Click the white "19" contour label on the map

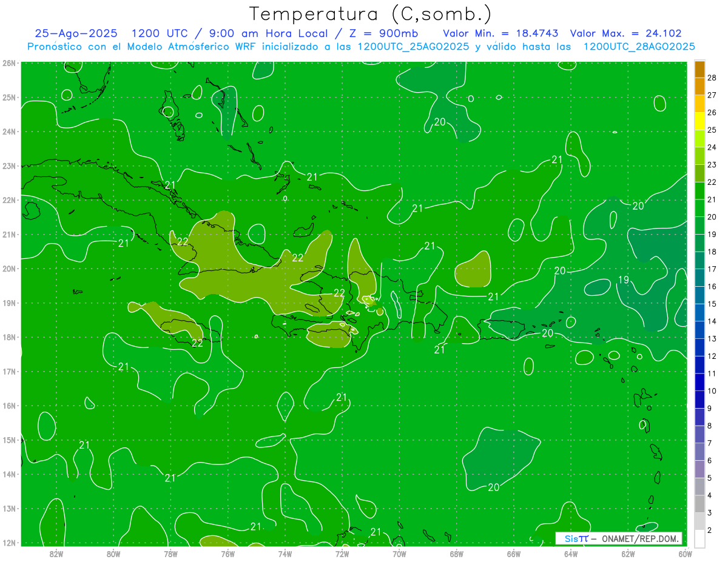click(624, 279)
